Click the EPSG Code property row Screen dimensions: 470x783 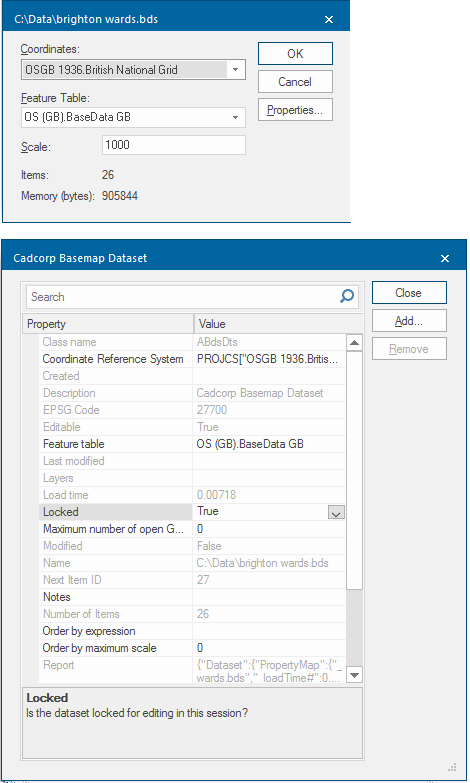tap(192, 410)
